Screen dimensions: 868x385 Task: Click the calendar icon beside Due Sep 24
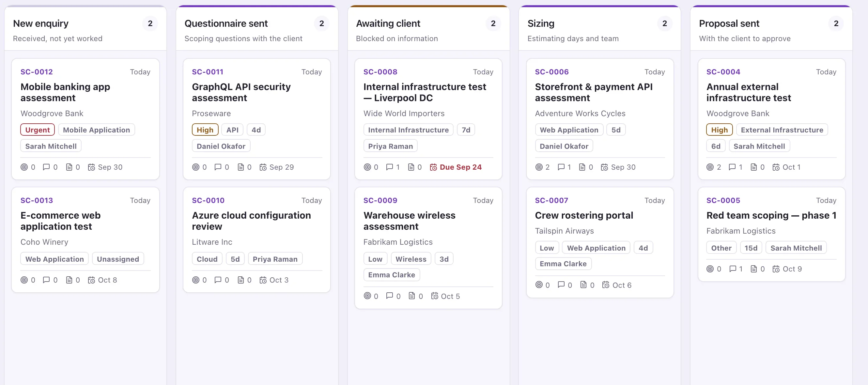(x=433, y=167)
